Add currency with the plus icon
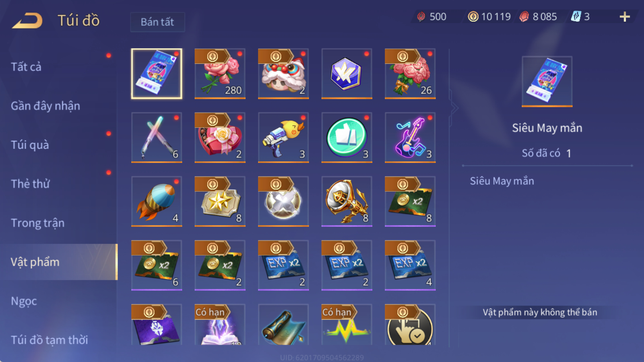 (625, 16)
